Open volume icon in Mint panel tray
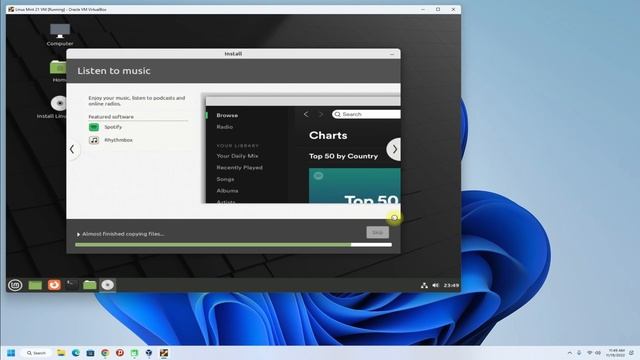Viewport: 640px width, 360px height. [x=435, y=285]
